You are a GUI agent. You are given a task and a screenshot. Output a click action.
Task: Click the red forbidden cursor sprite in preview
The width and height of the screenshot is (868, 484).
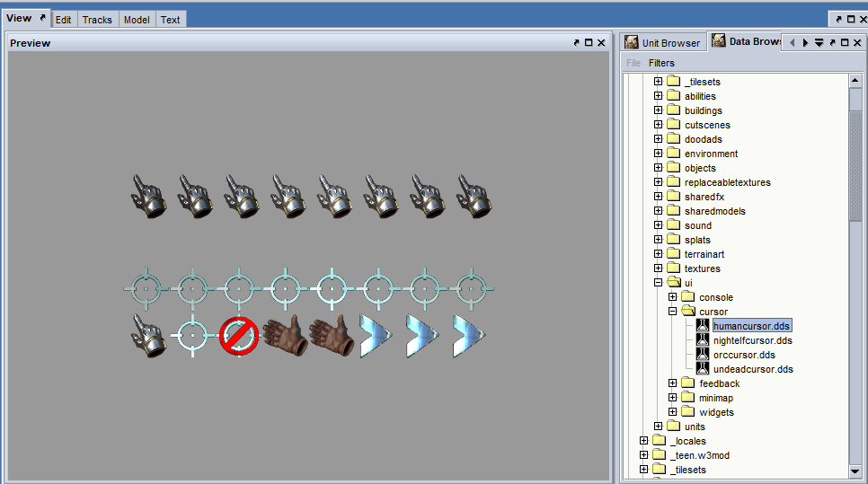[239, 336]
